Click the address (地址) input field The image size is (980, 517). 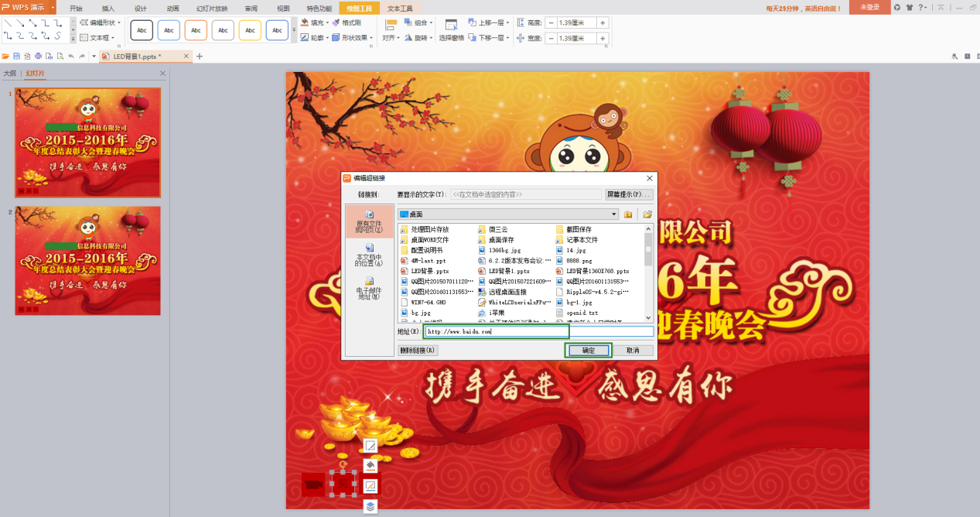point(538,331)
